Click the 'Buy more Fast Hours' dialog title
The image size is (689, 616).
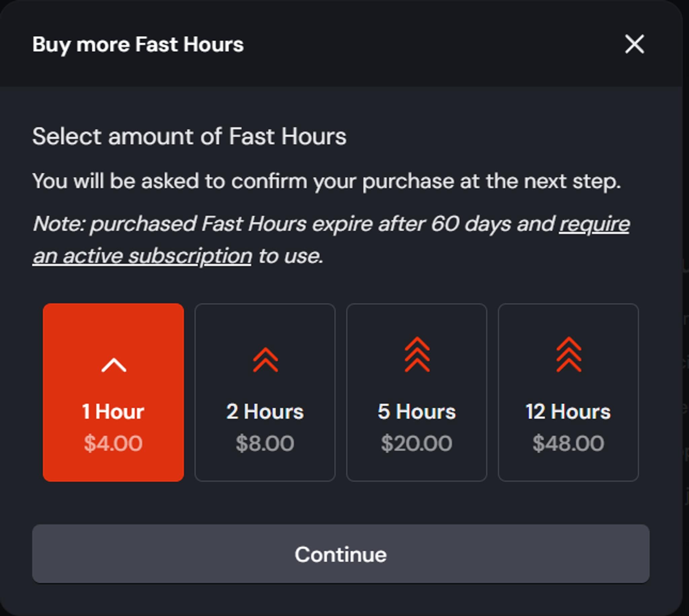pos(138,44)
